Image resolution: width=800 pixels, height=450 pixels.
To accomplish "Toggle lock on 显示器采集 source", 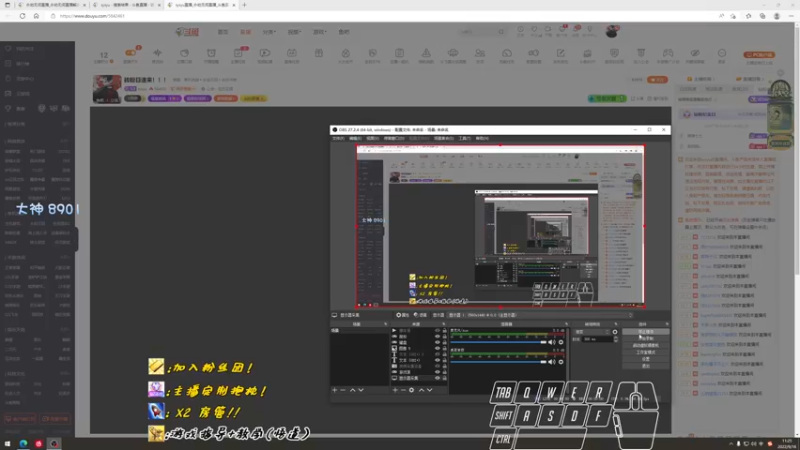I will [x=444, y=378].
